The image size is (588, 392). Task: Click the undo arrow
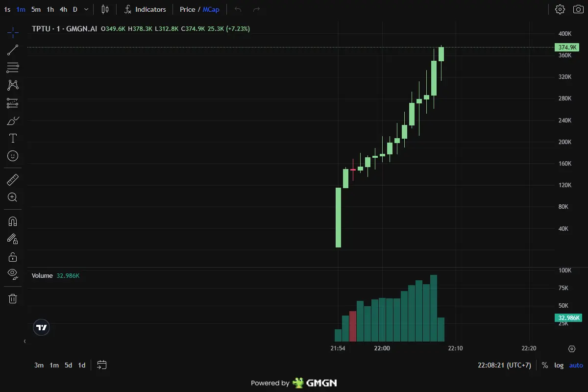point(238,9)
